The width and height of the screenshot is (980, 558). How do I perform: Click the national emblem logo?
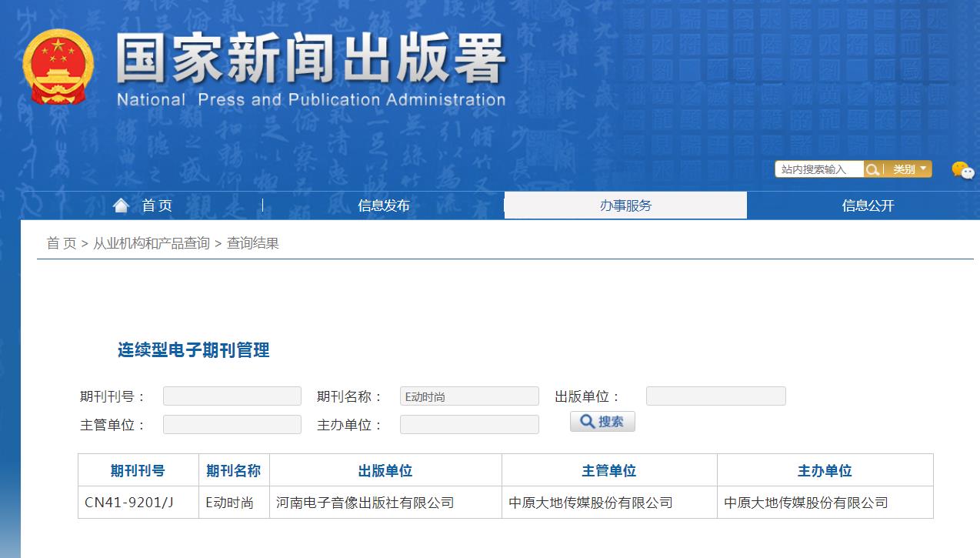click(x=58, y=67)
